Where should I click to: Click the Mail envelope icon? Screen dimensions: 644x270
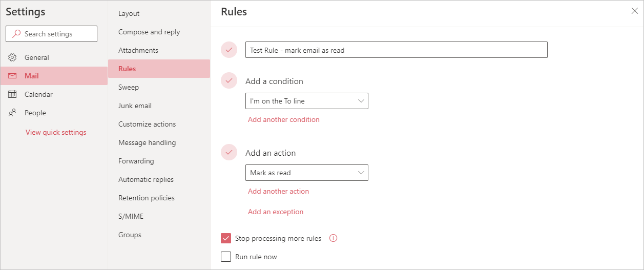pos(13,76)
